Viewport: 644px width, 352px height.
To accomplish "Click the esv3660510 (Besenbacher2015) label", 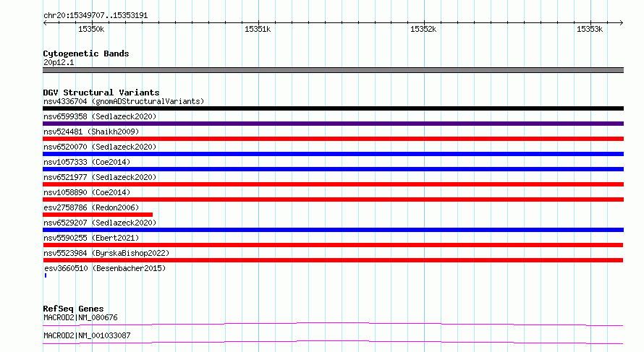I will (105, 268).
